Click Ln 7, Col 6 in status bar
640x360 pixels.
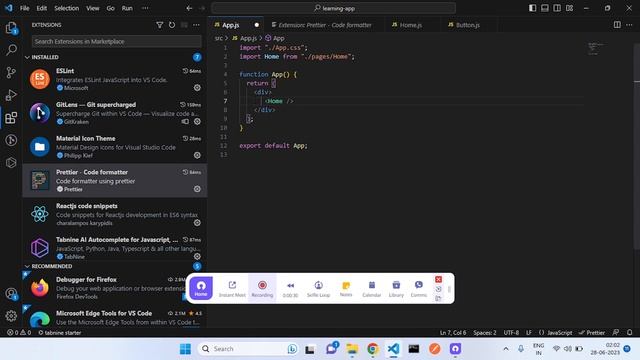pyautogui.click(x=453, y=333)
